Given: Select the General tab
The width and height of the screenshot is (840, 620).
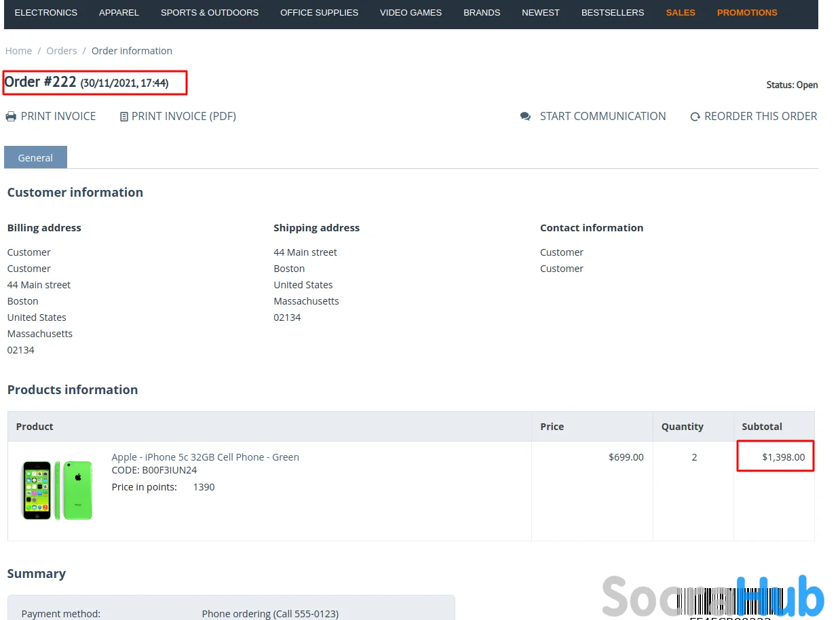Looking at the screenshot, I should [x=35, y=157].
